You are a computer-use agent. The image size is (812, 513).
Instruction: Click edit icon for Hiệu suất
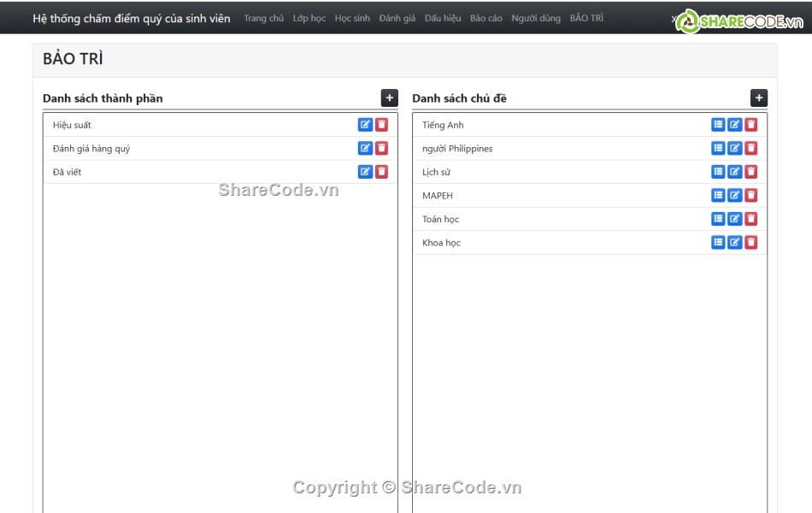(365, 125)
